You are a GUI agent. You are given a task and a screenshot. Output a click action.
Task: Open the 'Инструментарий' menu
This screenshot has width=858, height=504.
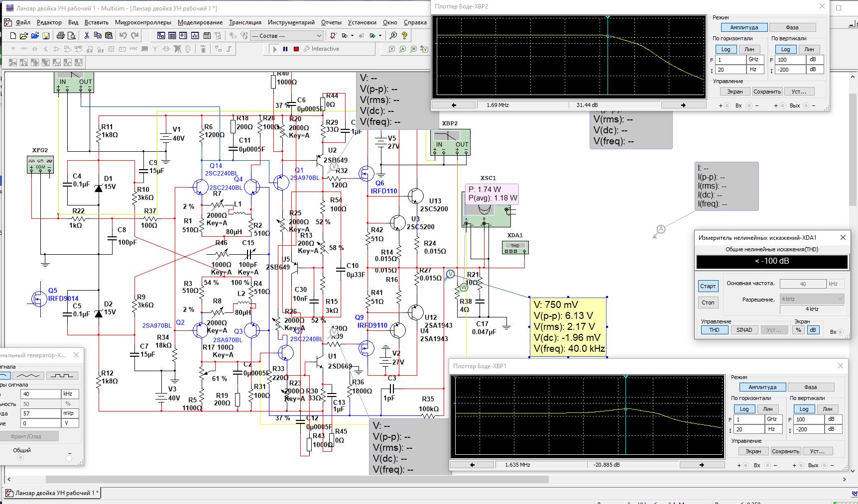pos(291,22)
